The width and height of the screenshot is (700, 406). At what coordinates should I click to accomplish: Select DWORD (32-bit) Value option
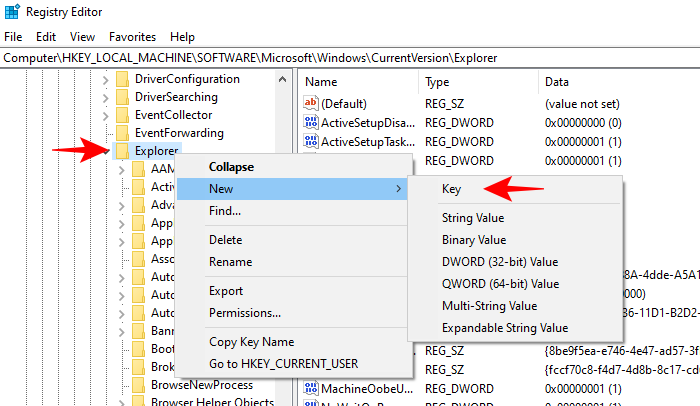499,262
